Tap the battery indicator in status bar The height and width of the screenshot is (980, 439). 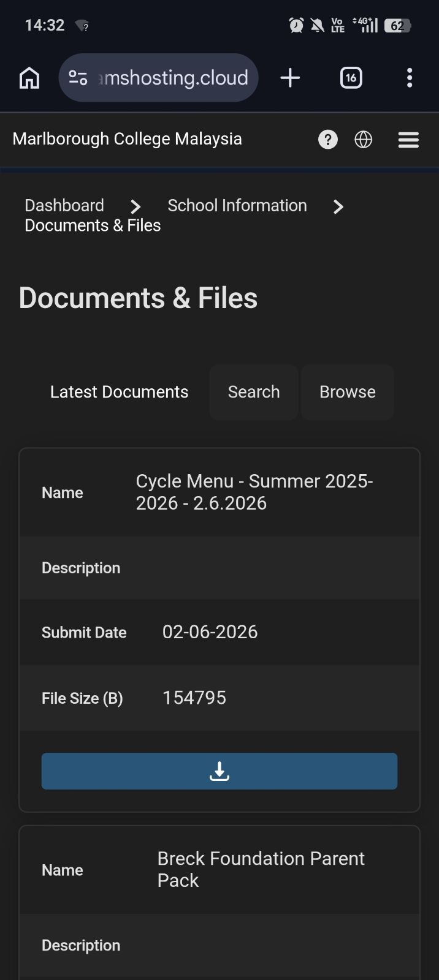(397, 26)
